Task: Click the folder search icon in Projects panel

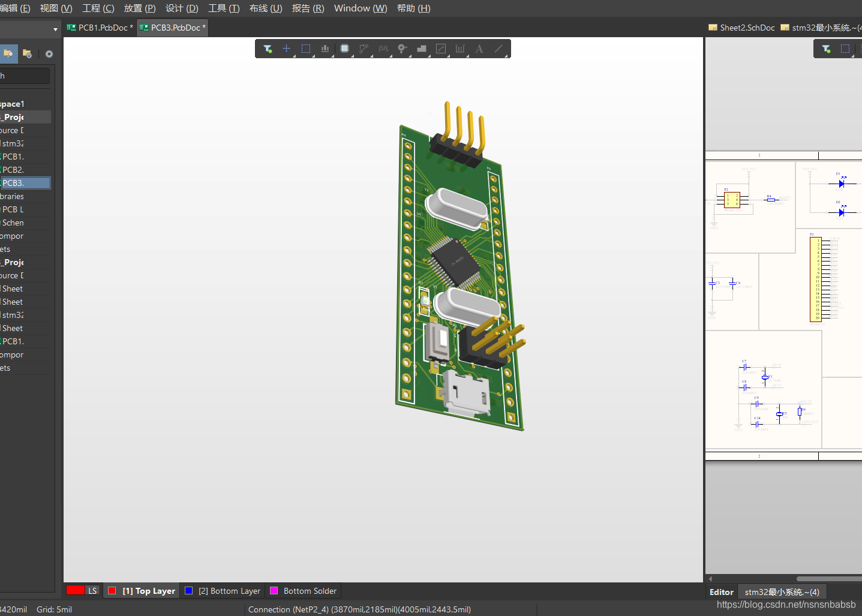Action: 8,53
